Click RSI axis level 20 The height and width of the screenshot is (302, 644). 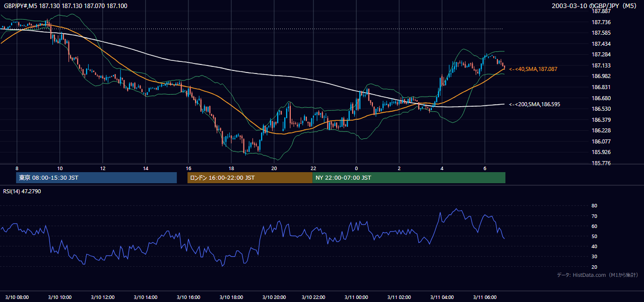pos(595,267)
